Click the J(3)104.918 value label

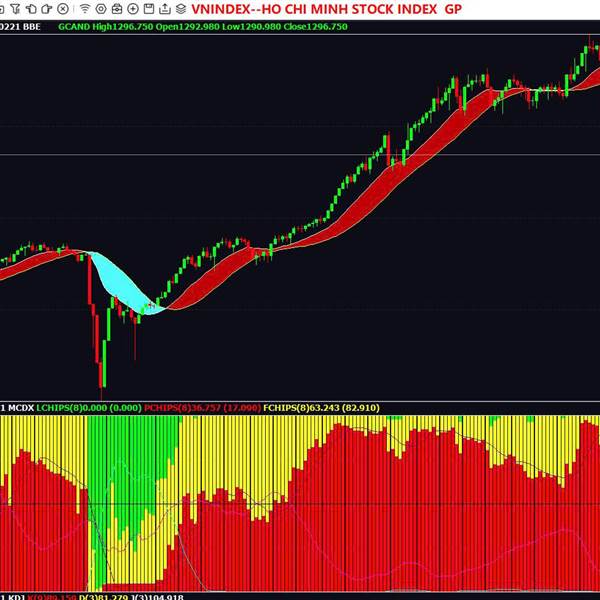[157, 597]
